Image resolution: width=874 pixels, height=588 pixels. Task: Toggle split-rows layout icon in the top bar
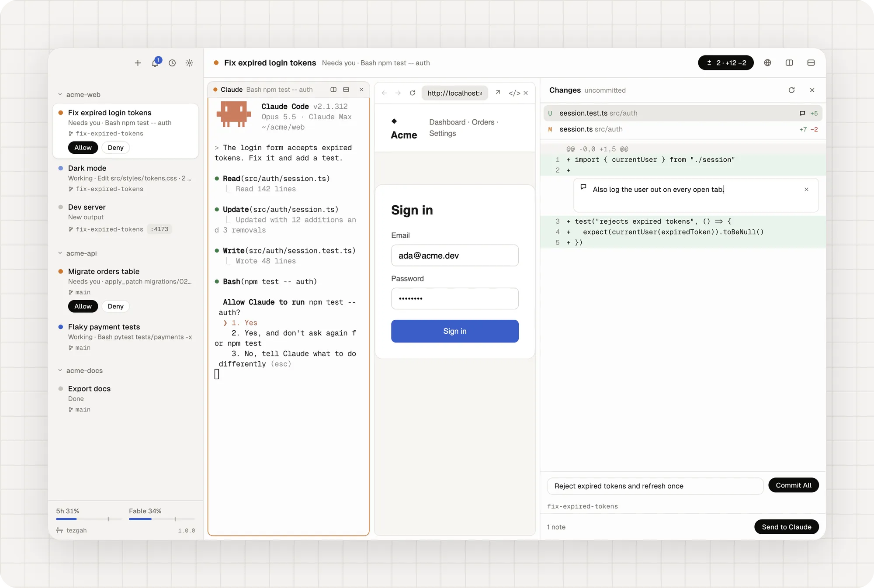(811, 63)
